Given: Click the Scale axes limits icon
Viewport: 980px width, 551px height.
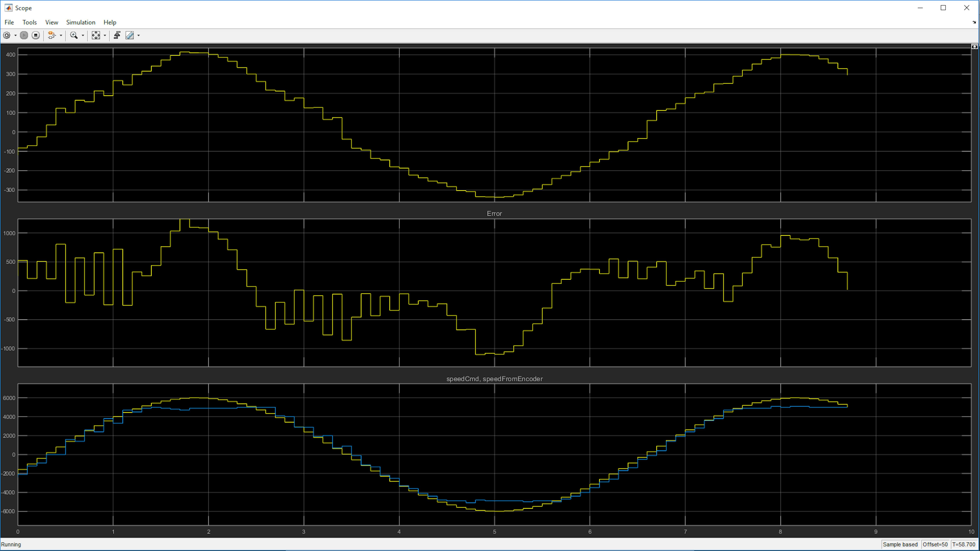Looking at the screenshot, I should 96,35.
